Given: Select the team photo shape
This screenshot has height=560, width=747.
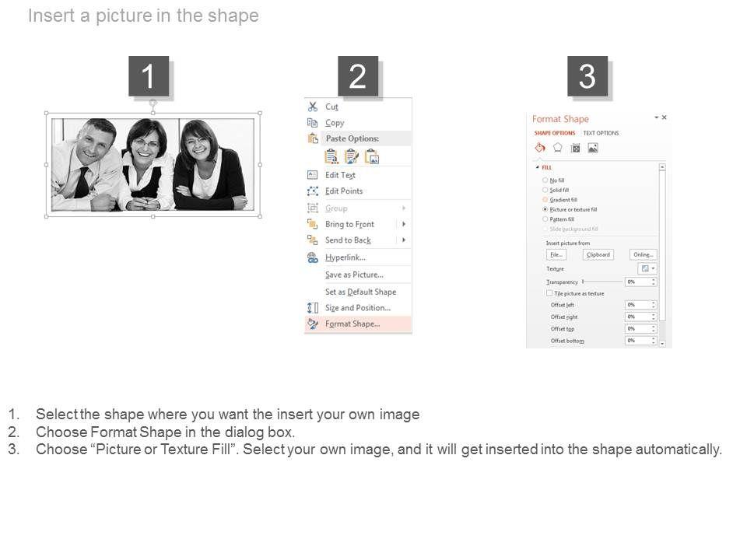Looking at the screenshot, I should click(153, 165).
